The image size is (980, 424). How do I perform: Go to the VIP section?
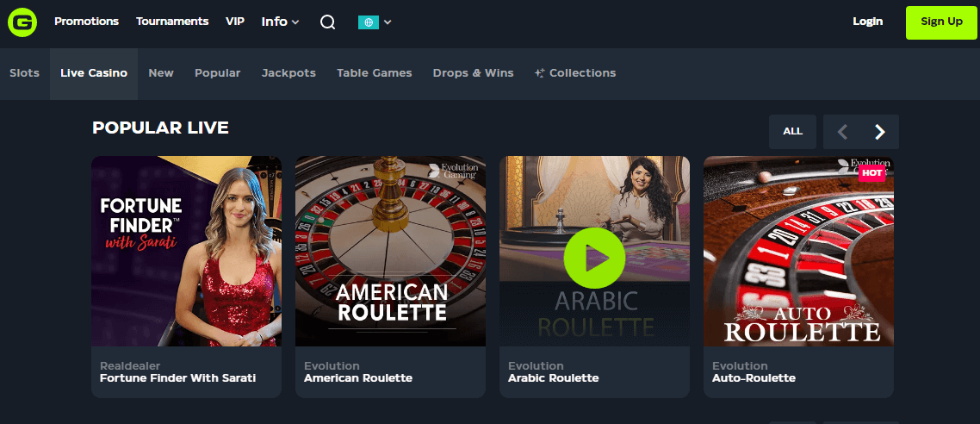tap(235, 22)
